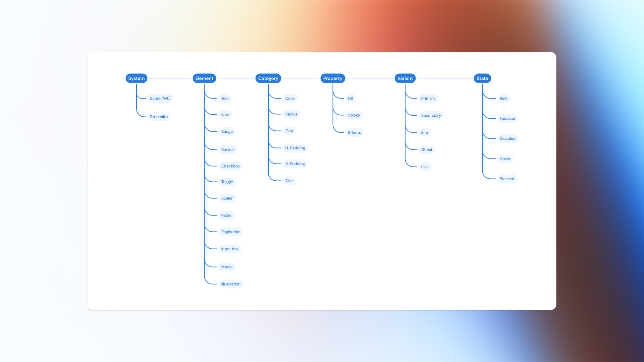
Task: Click the Secondary variant tag
Action: [431, 115]
